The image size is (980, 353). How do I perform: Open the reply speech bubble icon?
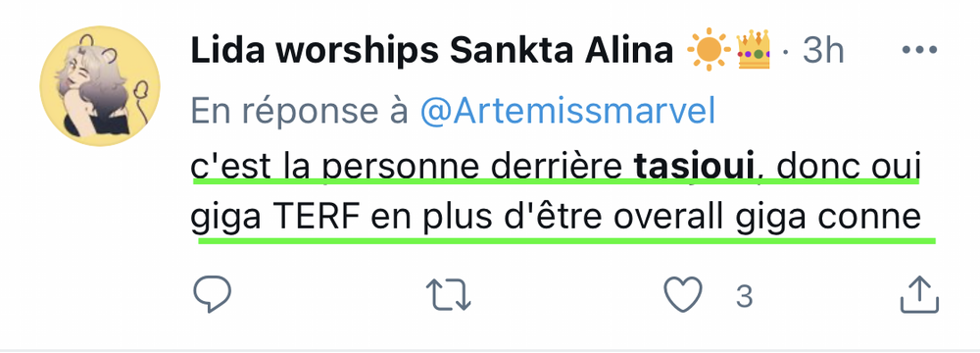[x=213, y=294]
